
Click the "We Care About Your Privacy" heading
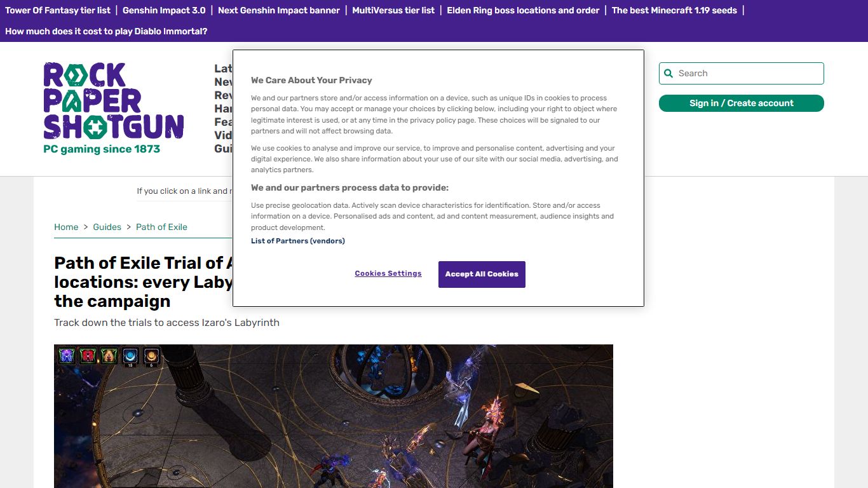pos(311,81)
